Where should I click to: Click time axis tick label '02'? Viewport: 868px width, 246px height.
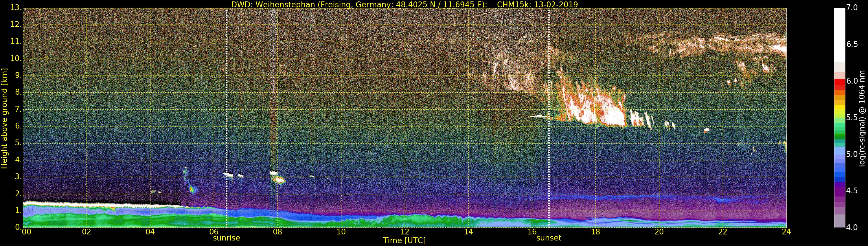click(87, 232)
